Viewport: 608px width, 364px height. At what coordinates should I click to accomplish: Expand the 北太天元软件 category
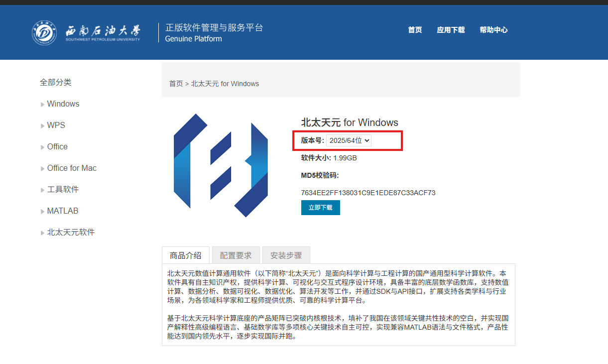(x=70, y=232)
